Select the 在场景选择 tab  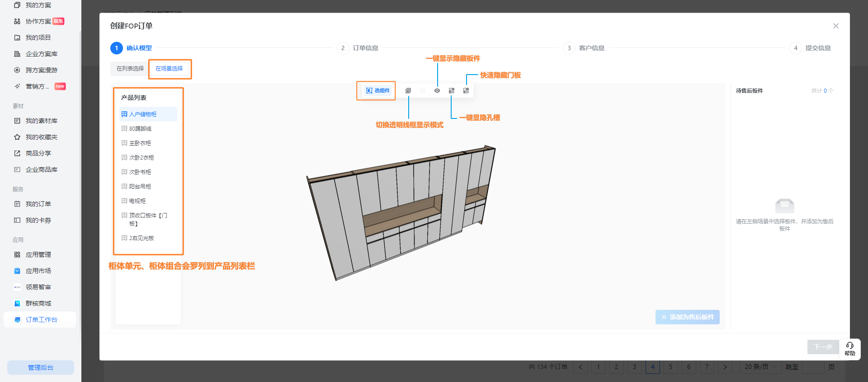[169, 69]
